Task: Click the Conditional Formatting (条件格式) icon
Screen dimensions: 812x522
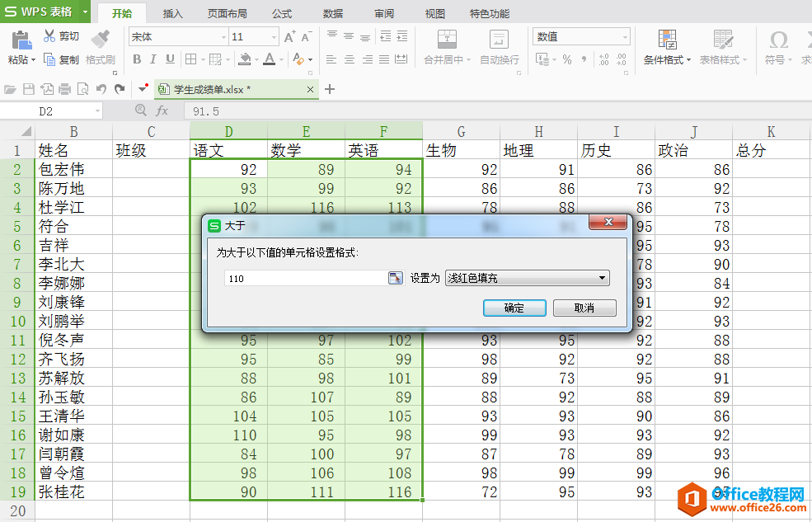Action: [668, 40]
